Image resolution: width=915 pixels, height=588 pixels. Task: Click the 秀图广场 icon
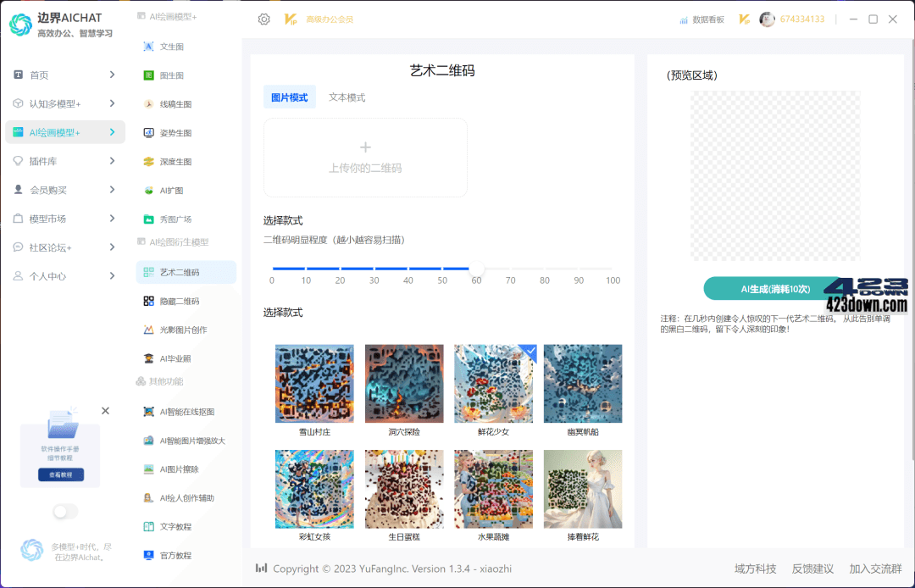tap(148, 219)
